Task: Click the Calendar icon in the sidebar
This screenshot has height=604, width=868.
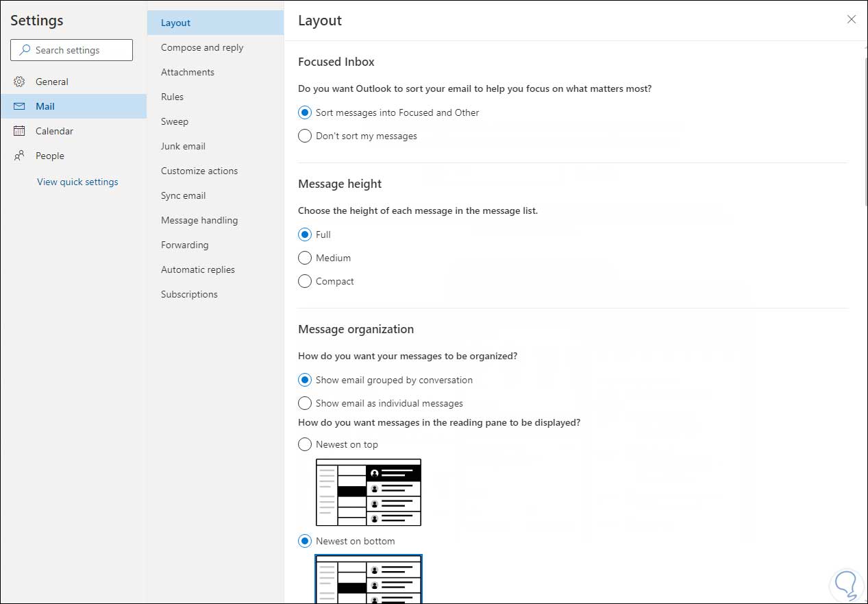Action: [19, 131]
